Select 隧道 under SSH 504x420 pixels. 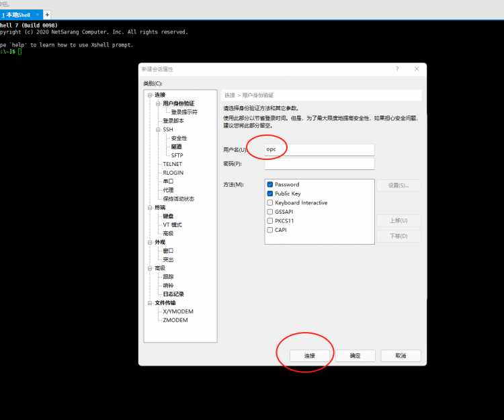pos(177,147)
